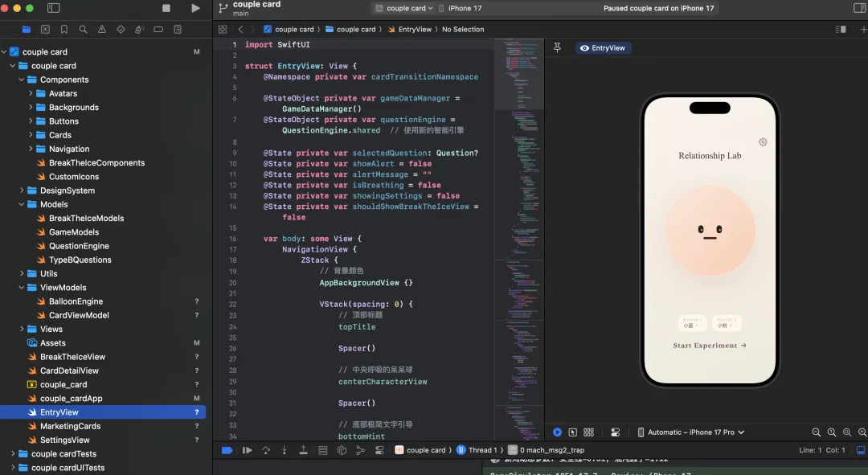Open SettingsView file in navigator

coord(64,440)
